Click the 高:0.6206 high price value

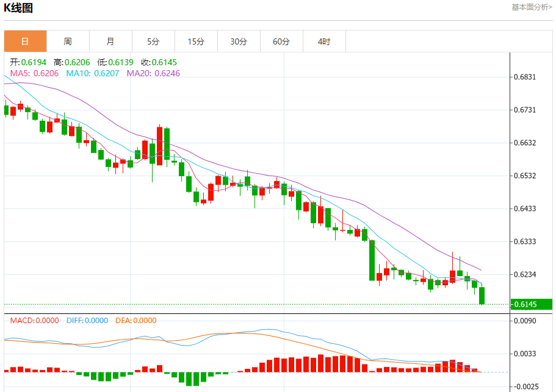click(x=71, y=62)
